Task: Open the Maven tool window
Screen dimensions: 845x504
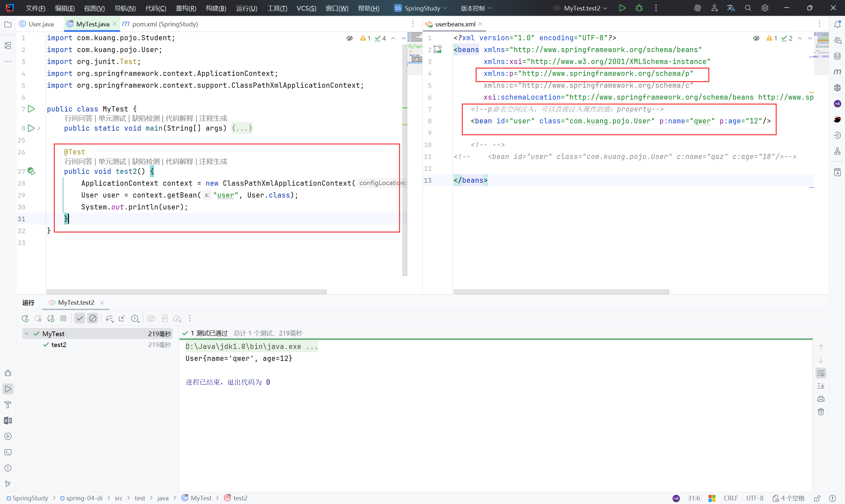Action: point(837,72)
